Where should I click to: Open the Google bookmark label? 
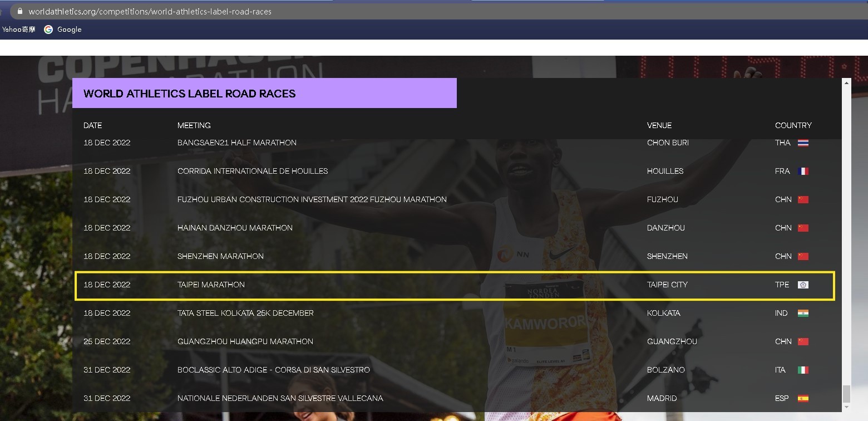tap(70, 30)
